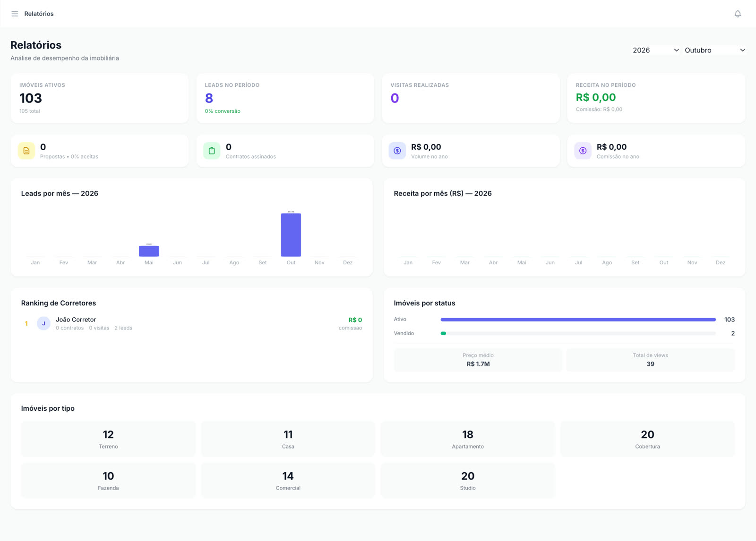
Task: Select the Leads no Período card
Action: click(x=285, y=98)
